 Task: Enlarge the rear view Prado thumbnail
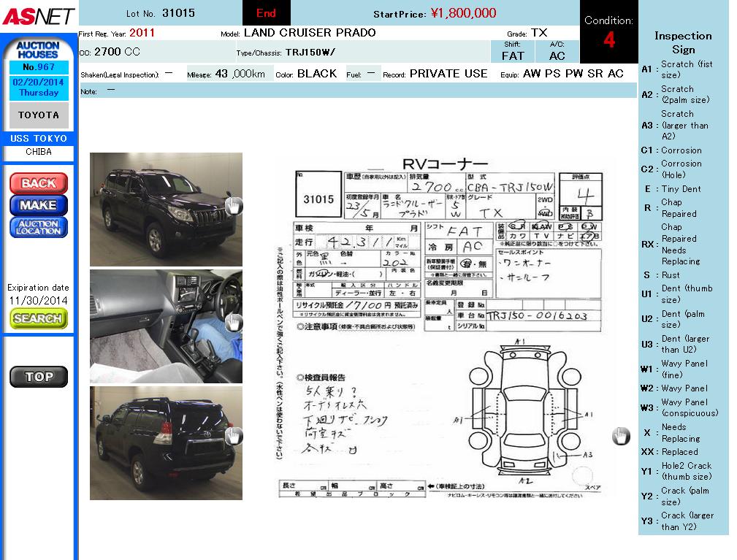(x=166, y=443)
